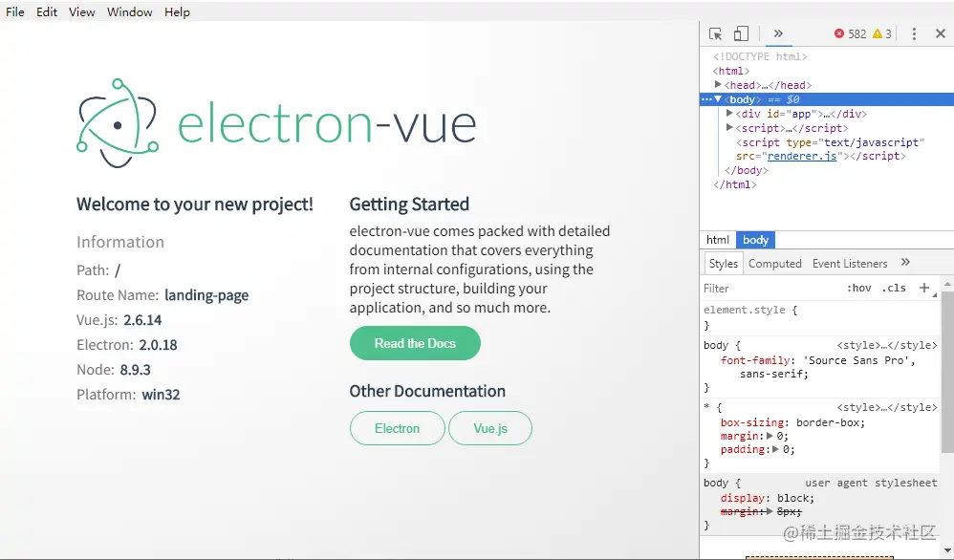Click the styles scrollbar up arrow
Viewport: 954px width, 560px height.
click(x=947, y=284)
